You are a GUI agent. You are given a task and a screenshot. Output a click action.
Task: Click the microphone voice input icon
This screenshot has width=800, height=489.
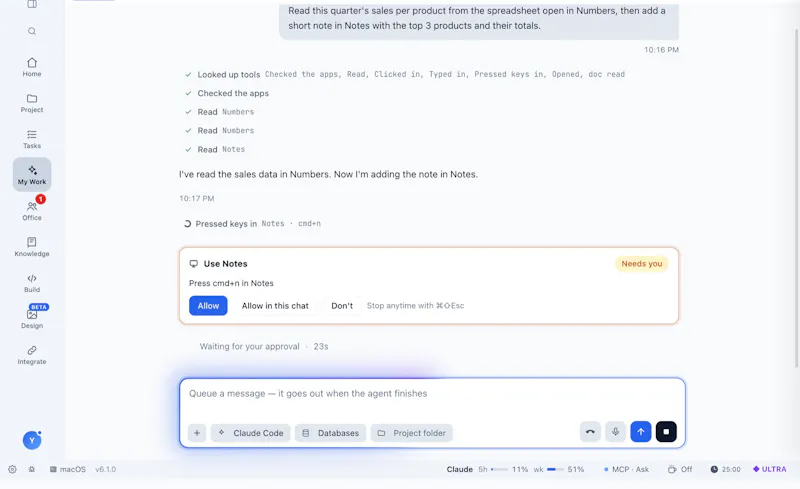pyautogui.click(x=615, y=432)
